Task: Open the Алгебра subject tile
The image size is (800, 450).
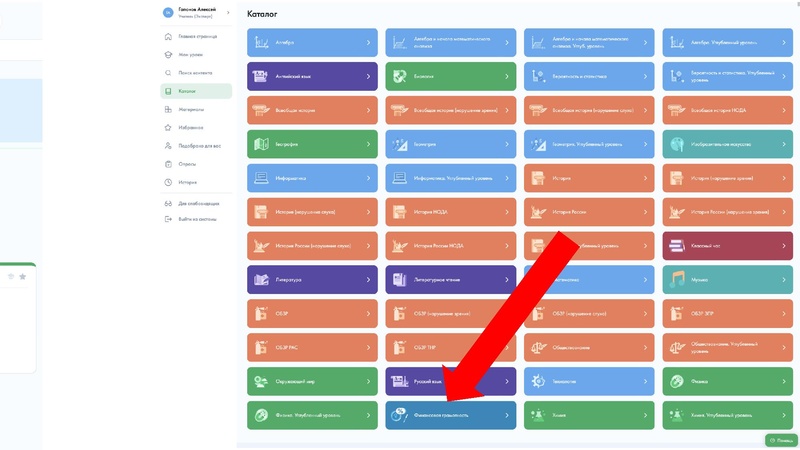Action: pos(312,43)
